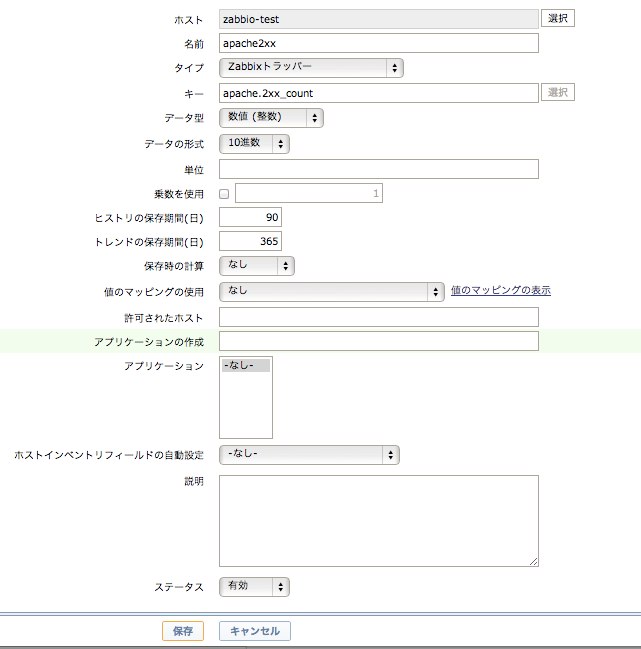Open the データ型 dropdown showing 数値 (整数)

coord(271,118)
